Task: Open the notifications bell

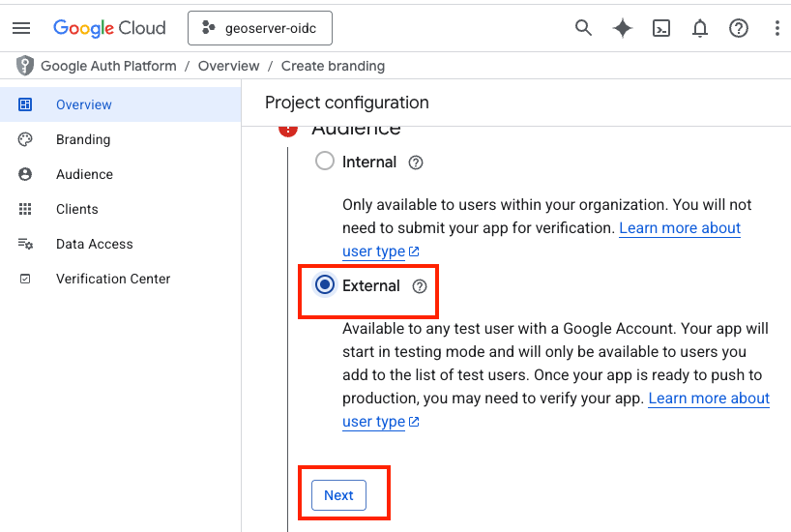Action: (x=700, y=28)
